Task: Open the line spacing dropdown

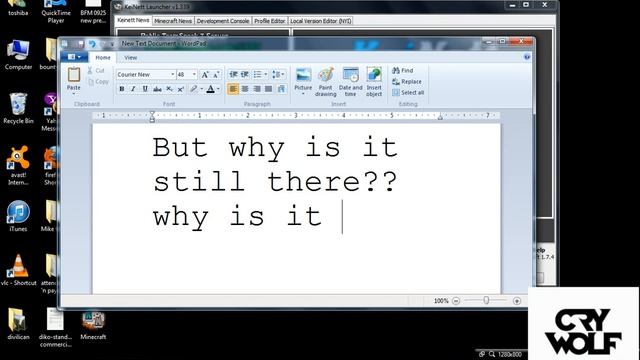Action: [x=279, y=74]
